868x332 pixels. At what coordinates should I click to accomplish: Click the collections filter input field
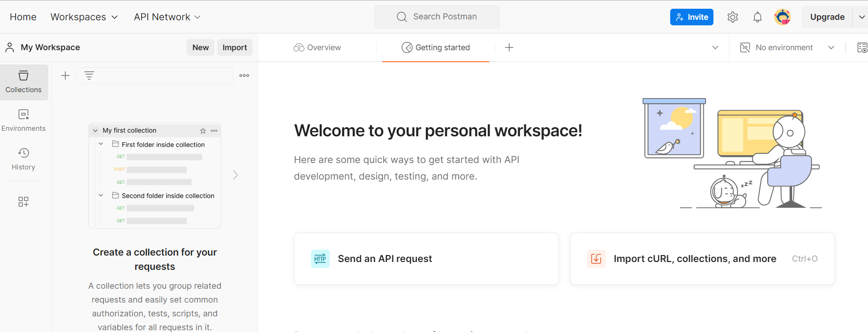pyautogui.click(x=155, y=76)
